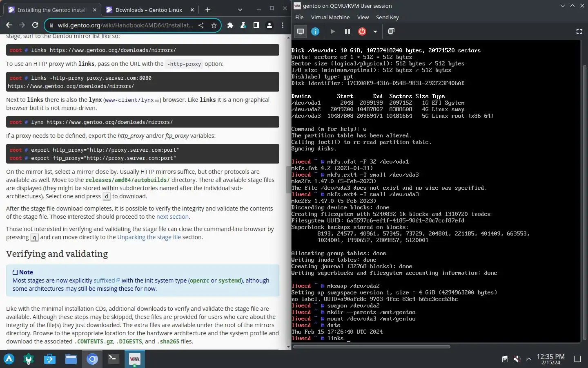This screenshot has width=588, height=368.
Task: Open the Arch application launcher
Action: [x=9, y=359]
